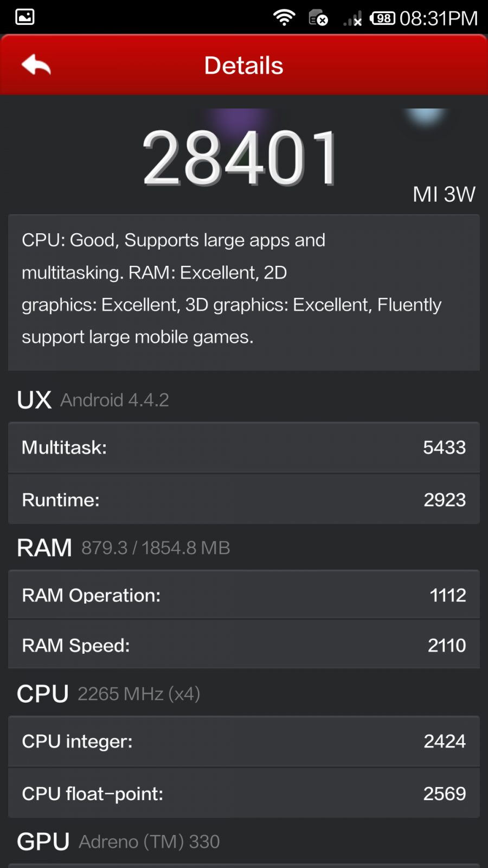
Task: Select the RAM Operation row
Action: tap(243, 595)
